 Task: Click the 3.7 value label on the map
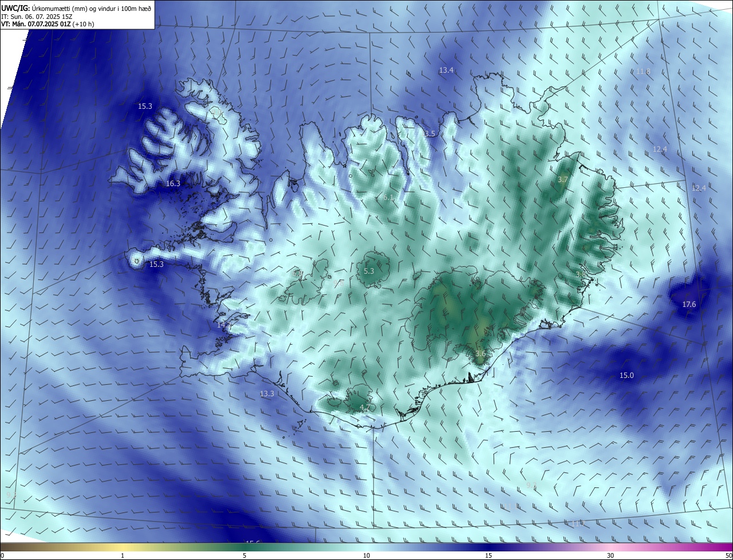pyautogui.click(x=563, y=180)
